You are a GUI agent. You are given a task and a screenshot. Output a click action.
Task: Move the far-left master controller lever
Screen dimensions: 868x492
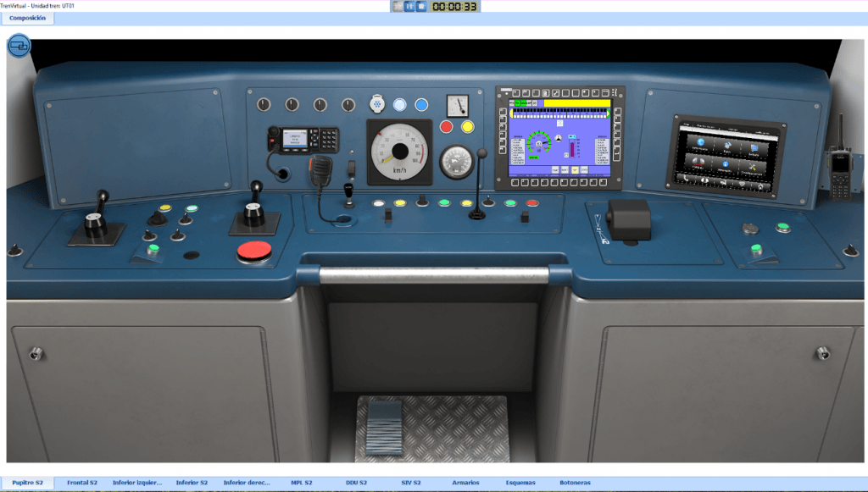(x=97, y=217)
